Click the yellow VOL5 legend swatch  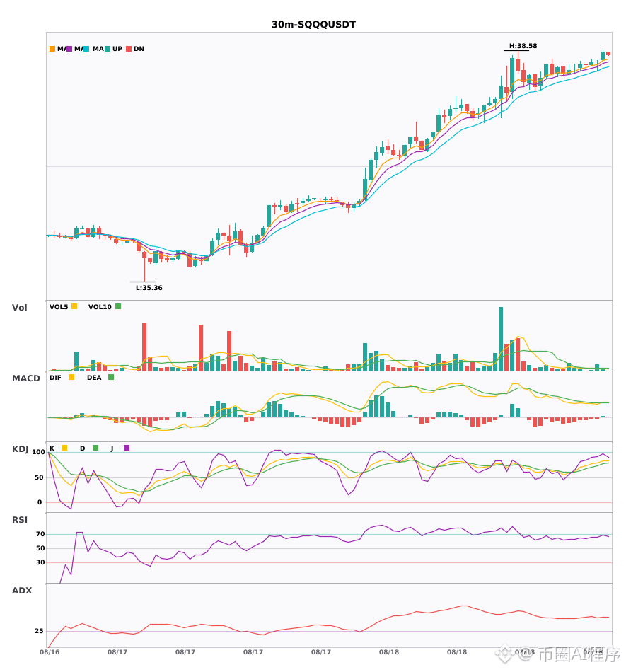coord(74,306)
